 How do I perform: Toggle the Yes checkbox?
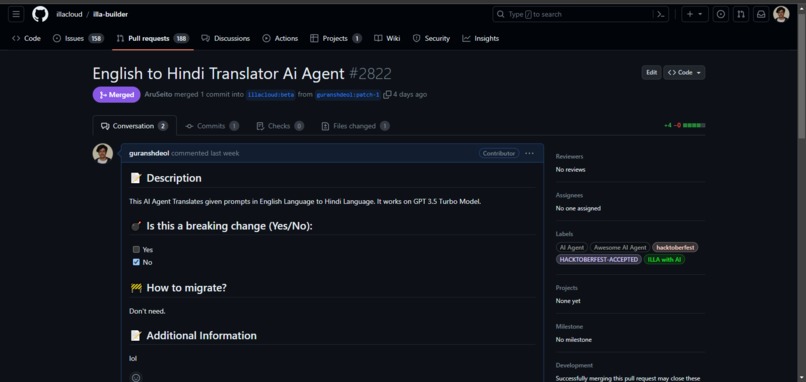136,249
